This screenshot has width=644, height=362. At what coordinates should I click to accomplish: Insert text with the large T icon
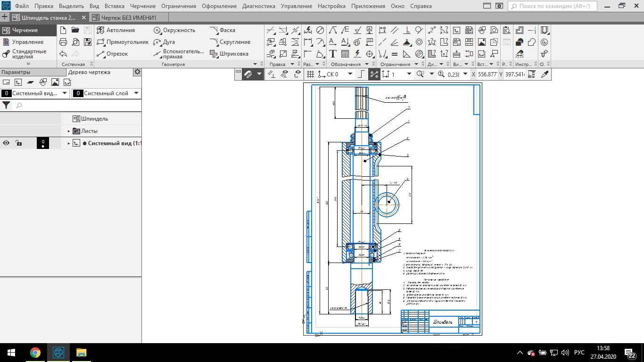[332, 54]
